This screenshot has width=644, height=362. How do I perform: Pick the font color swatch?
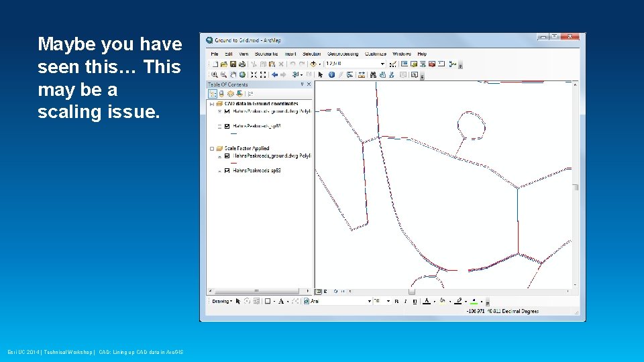[x=427, y=301]
